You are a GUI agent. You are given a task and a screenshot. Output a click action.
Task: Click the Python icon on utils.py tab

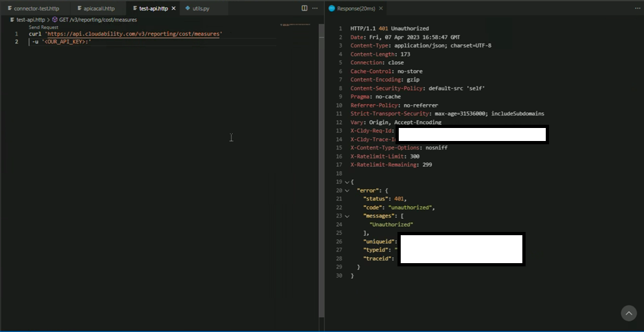pyautogui.click(x=187, y=8)
